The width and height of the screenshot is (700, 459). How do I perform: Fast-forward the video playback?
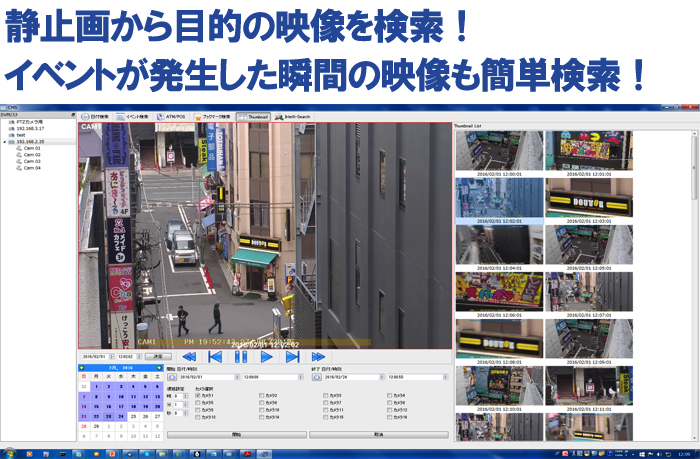click(318, 357)
